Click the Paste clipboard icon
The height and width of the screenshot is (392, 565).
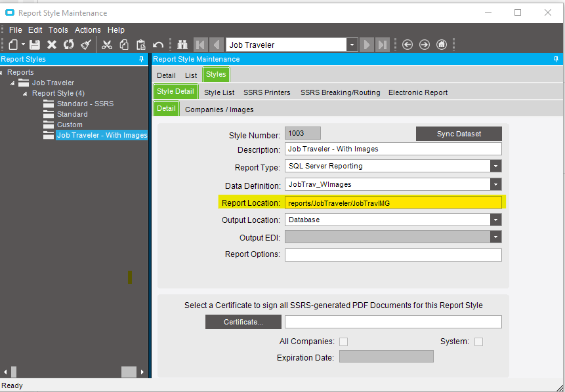pos(141,45)
